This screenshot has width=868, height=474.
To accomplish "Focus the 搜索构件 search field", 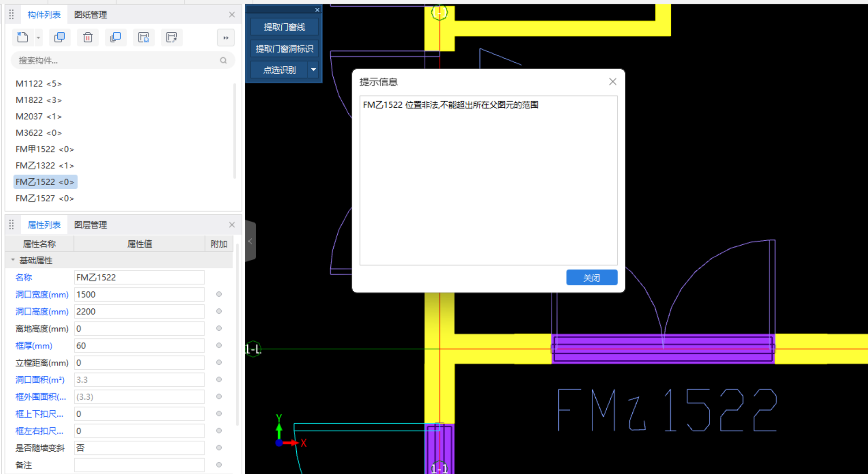I will coord(122,61).
